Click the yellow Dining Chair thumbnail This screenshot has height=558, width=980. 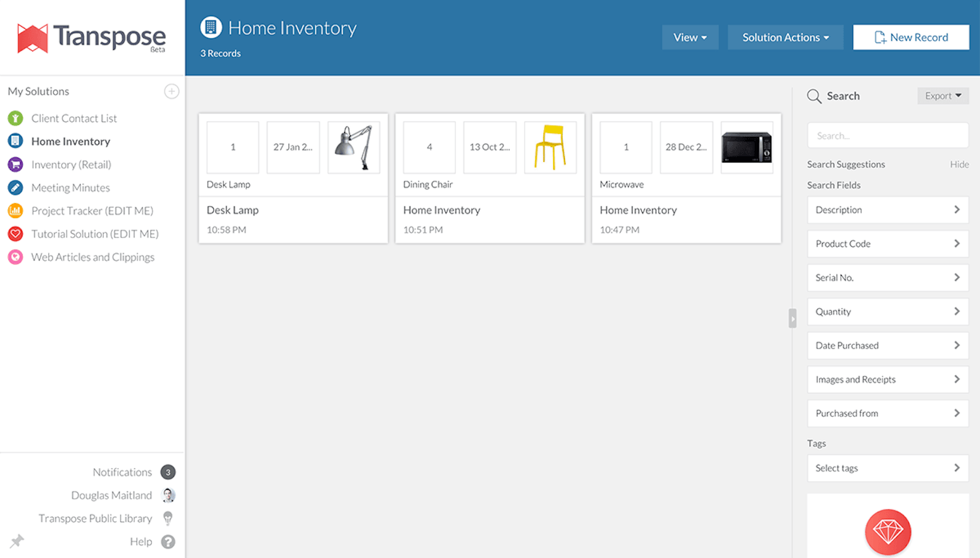click(550, 147)
